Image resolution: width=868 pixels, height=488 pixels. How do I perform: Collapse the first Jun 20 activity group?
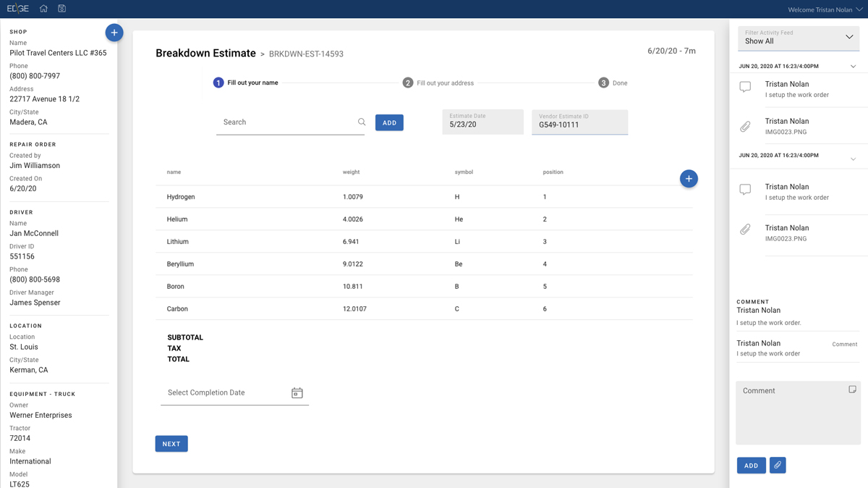click(x=853, y=67)
